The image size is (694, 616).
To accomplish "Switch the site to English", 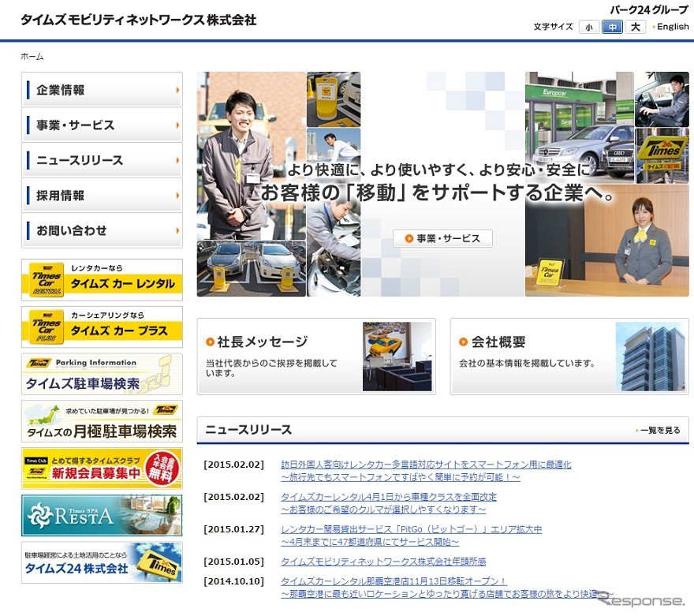I will click(672, 27).
